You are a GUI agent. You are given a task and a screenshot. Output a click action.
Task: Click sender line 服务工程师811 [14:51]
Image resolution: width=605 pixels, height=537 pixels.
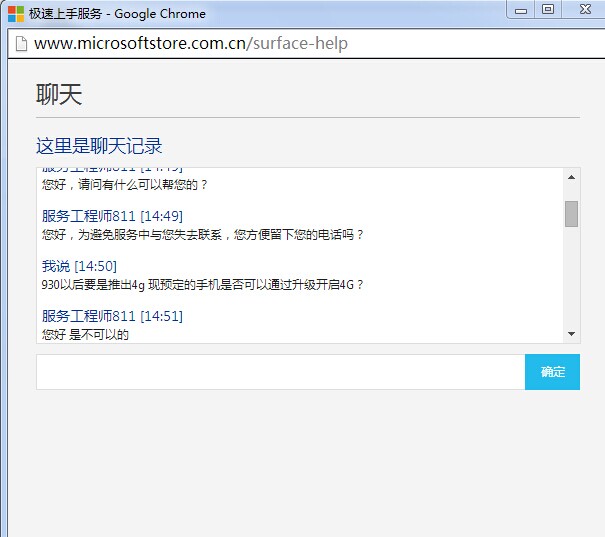point(112,316)
